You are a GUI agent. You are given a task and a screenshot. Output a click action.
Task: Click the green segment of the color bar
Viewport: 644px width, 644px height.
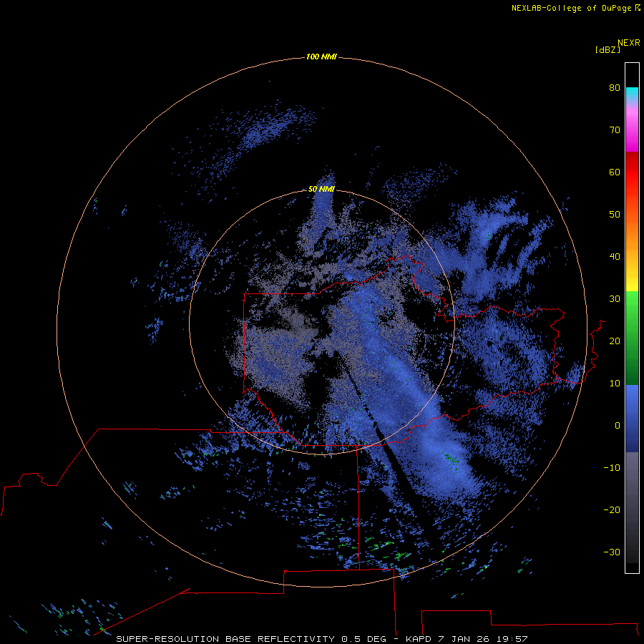tap(632, 338)
